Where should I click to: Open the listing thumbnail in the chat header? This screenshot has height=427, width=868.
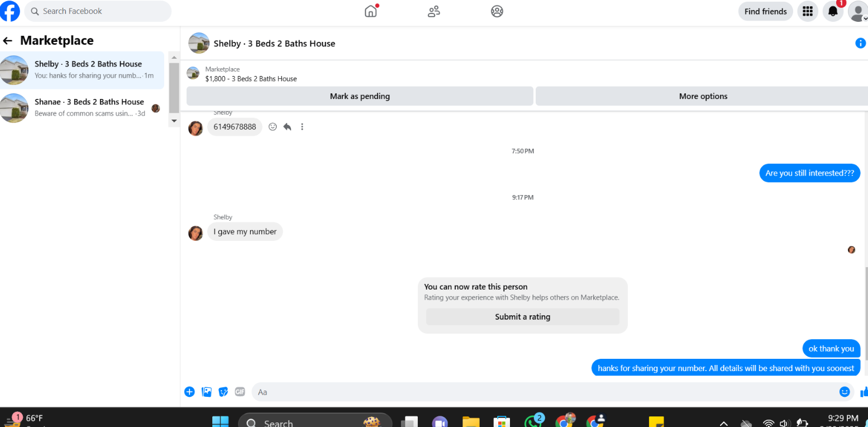(199, 43)
